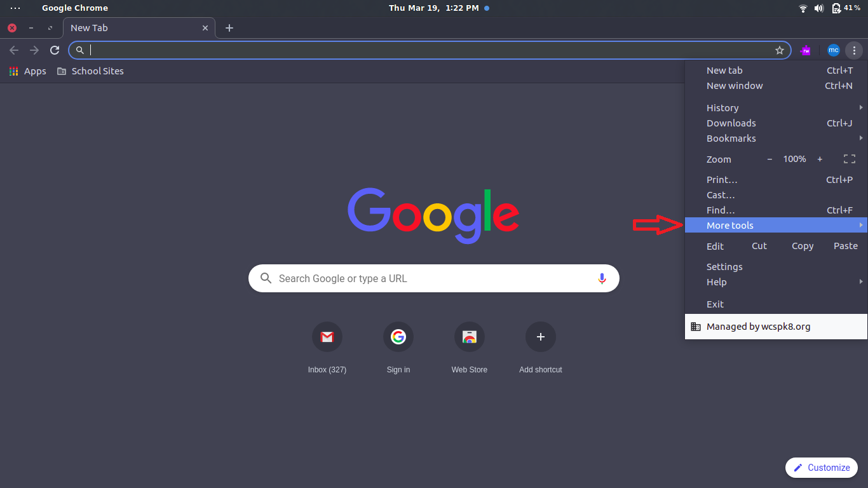This screenshot has width=868, height=488.
Task: Click in the Google search box
Action: point(434,278)
